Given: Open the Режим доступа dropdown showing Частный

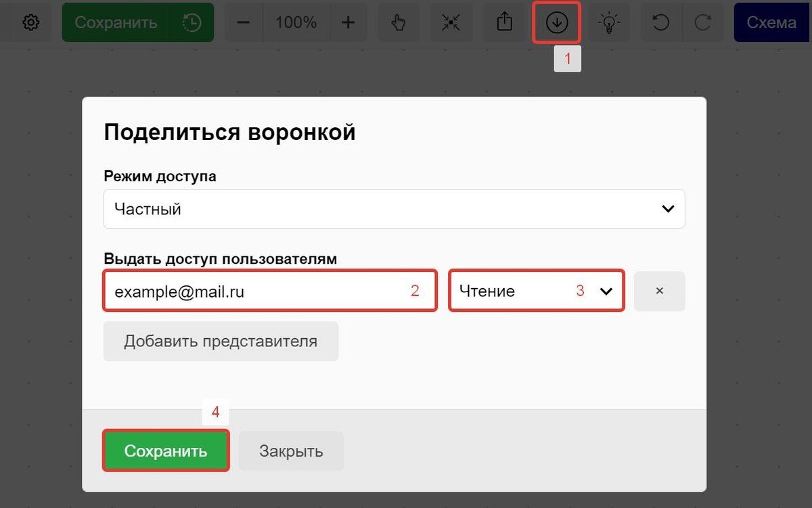Looking at the screenshot, I should tap(394, 209).
